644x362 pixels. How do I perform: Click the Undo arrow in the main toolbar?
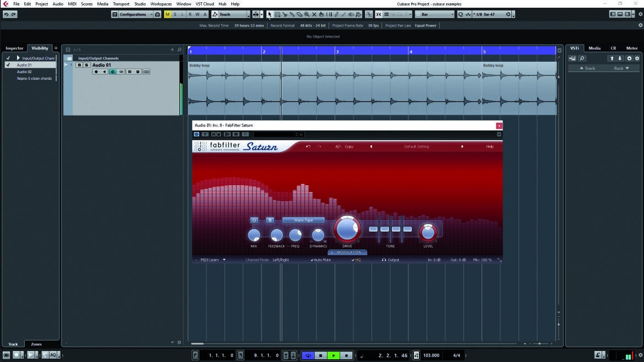(6, 14)
